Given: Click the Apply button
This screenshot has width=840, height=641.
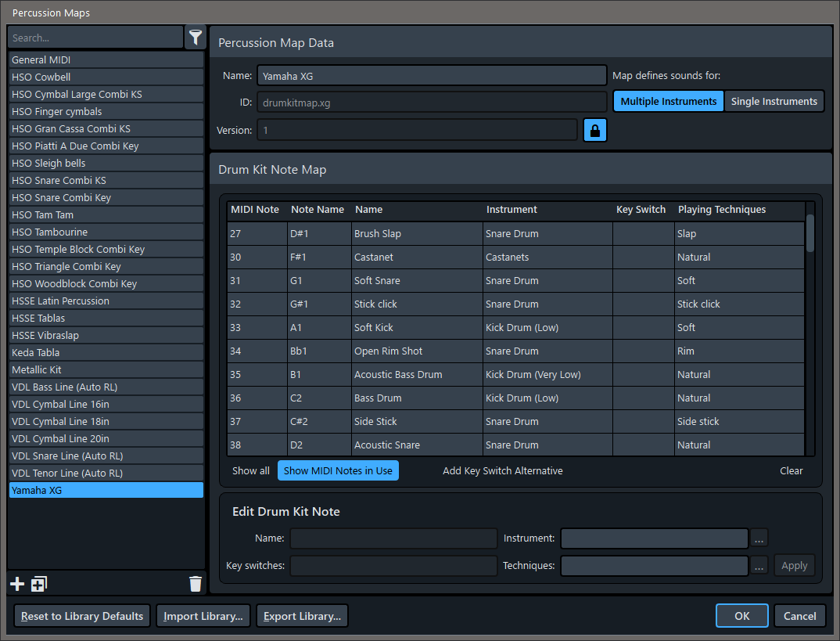Looking at the screenshot, I should point(794,565).
